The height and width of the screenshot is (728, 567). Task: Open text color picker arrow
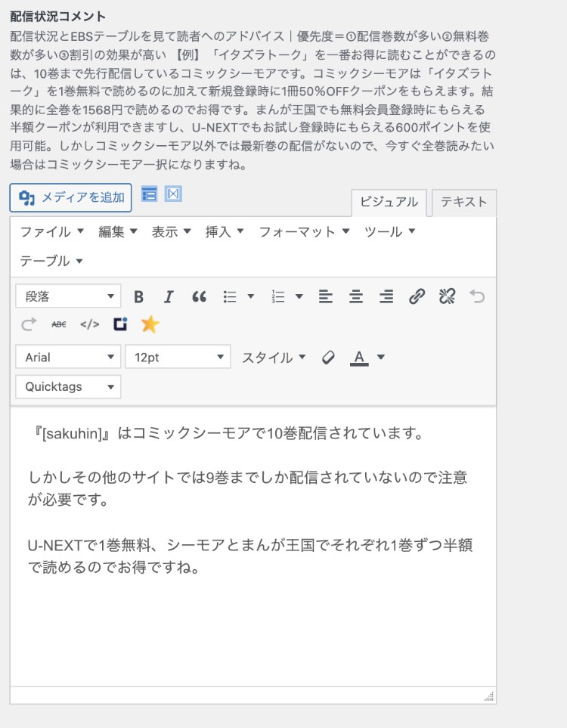click(381, 358)
